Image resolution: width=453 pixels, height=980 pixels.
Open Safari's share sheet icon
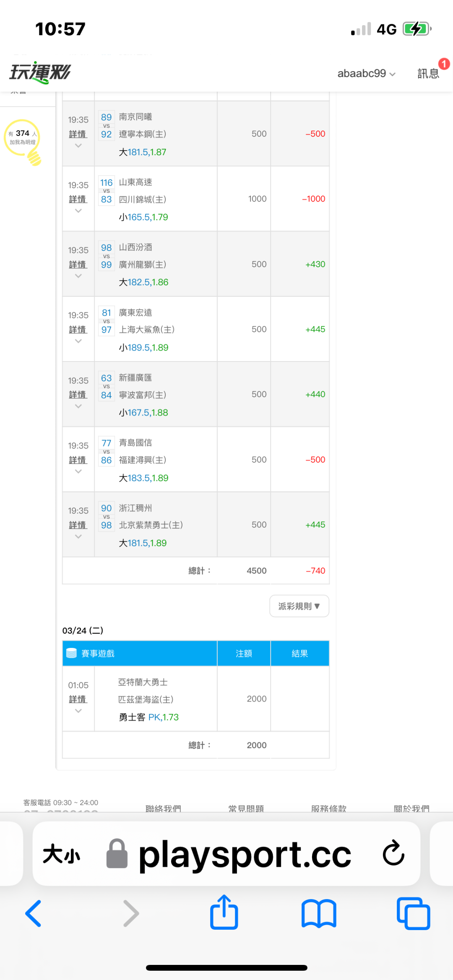[224, 912]
